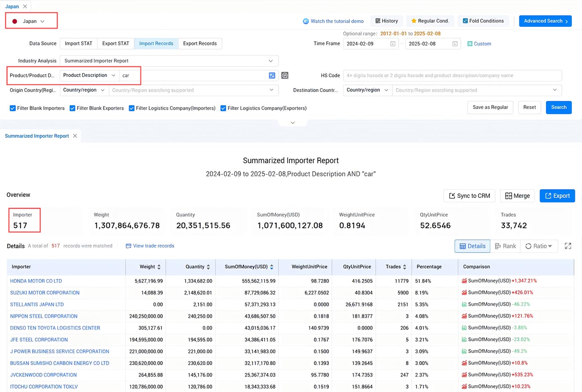The image size is (582, 392).
Task: Open J POWER BUSINESS SERVICE CORPORATION importer
Action: pos(60,352)
